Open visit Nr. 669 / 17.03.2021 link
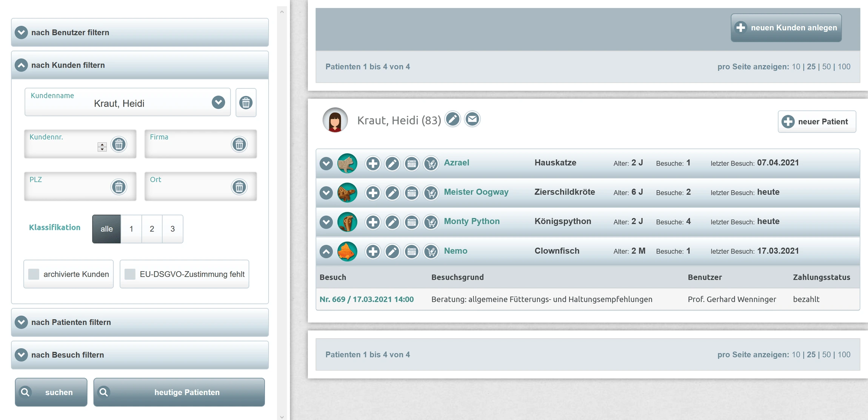The image size is (868, 420). [x=366, y=300]
